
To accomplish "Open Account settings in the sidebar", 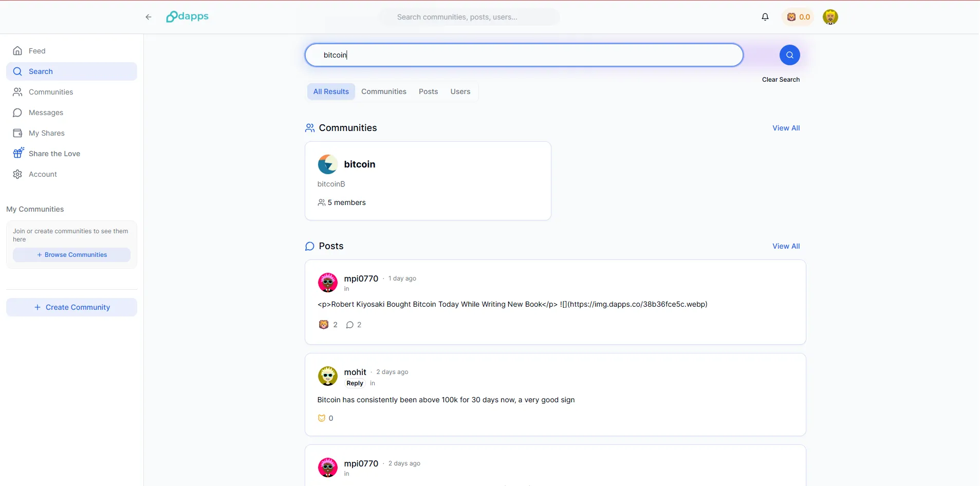I will pos(71,174).
